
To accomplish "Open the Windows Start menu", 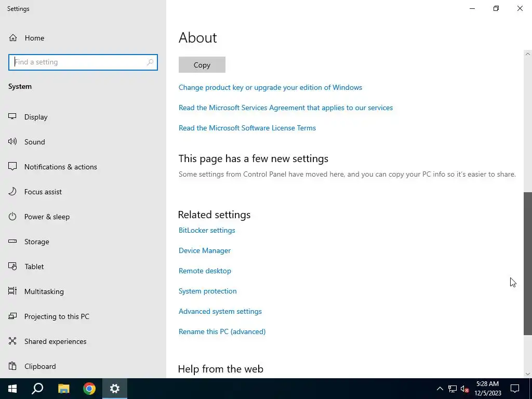I will pyautogui.click(x=12, y=389).
